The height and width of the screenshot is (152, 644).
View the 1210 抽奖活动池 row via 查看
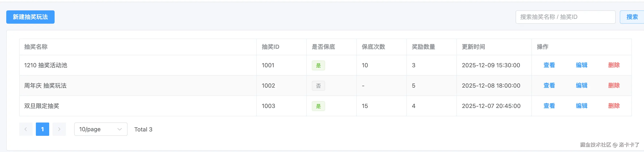(549, 65)
